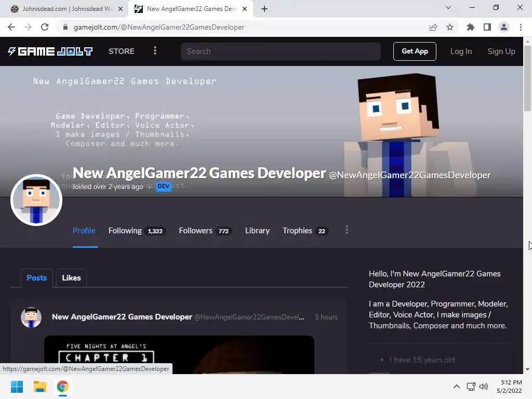Screen dimensions: 532x399
Task: Switch to the Likes tab
Action: point(71,278)
